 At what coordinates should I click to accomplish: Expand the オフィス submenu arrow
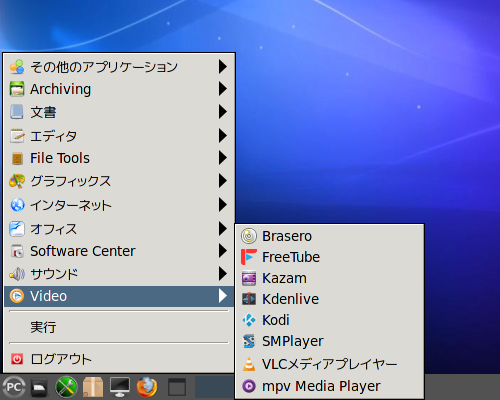tap(223, 229)
